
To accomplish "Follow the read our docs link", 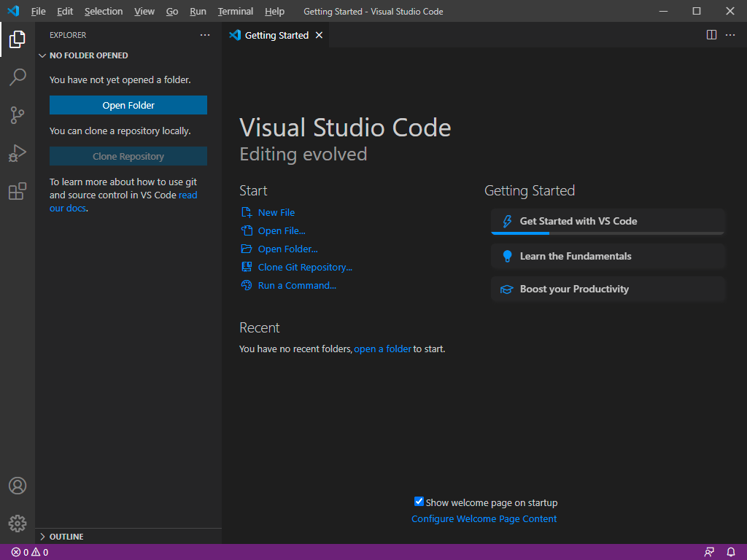I will pyautogui.click(x=123, y=201).
